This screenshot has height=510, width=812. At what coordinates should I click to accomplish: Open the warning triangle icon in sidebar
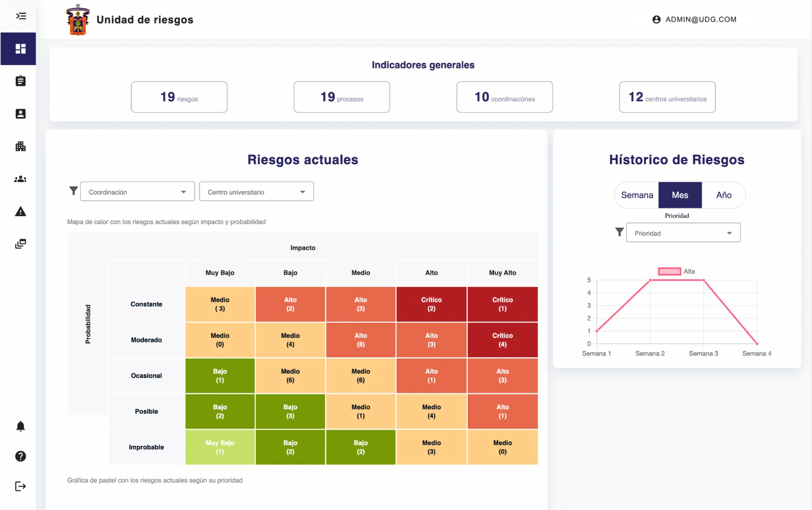20,211
